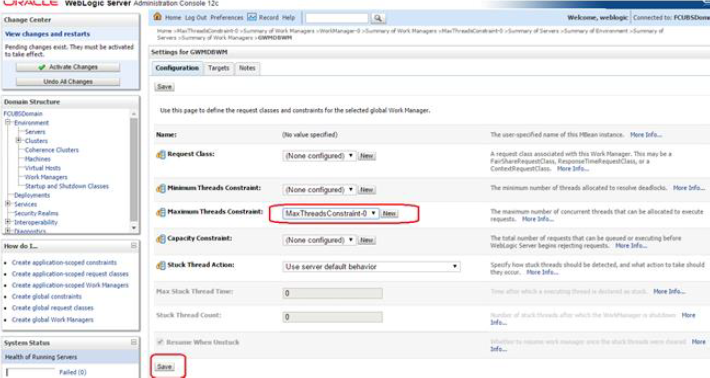710x378 pixels.
Task: Select FCUBSDomain in Domain Structure
Action: coord(23,114)
